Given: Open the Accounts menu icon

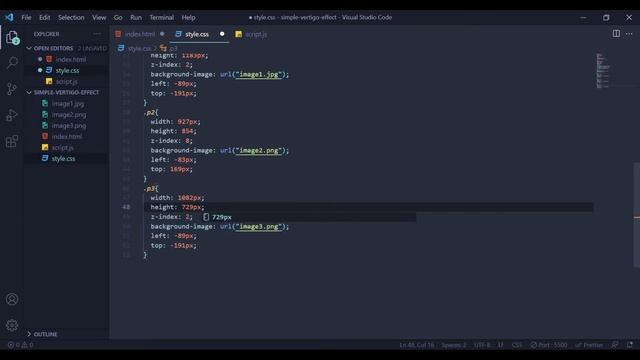Looking at the screenshot, I should pyautogui.click(x=12, y=299).
